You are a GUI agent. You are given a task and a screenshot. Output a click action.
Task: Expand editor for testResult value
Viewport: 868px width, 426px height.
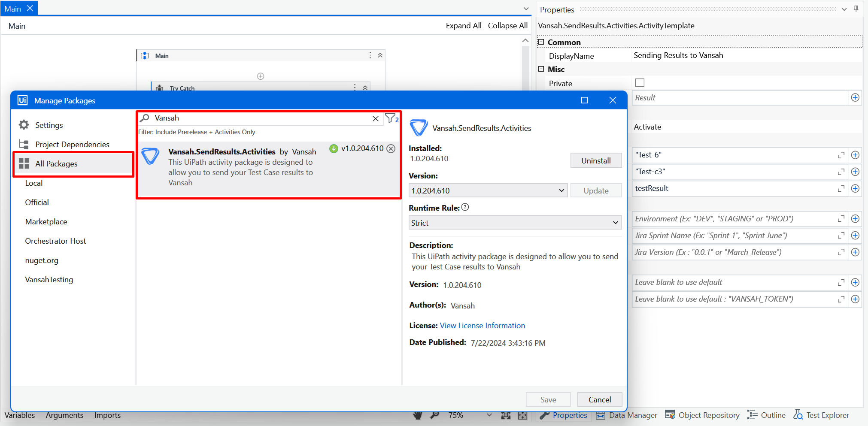click(x=841, y=188)
